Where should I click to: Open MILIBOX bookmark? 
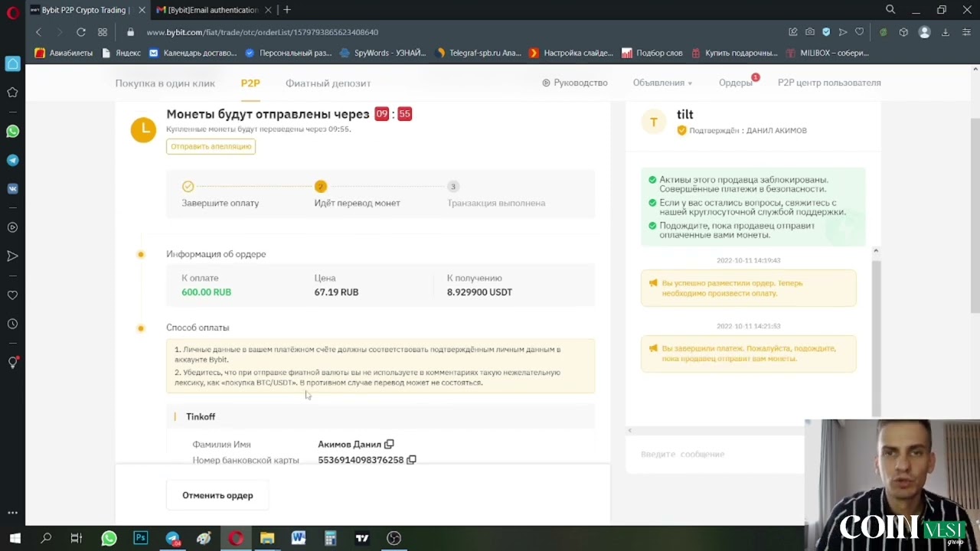click(x=827, y=53)
